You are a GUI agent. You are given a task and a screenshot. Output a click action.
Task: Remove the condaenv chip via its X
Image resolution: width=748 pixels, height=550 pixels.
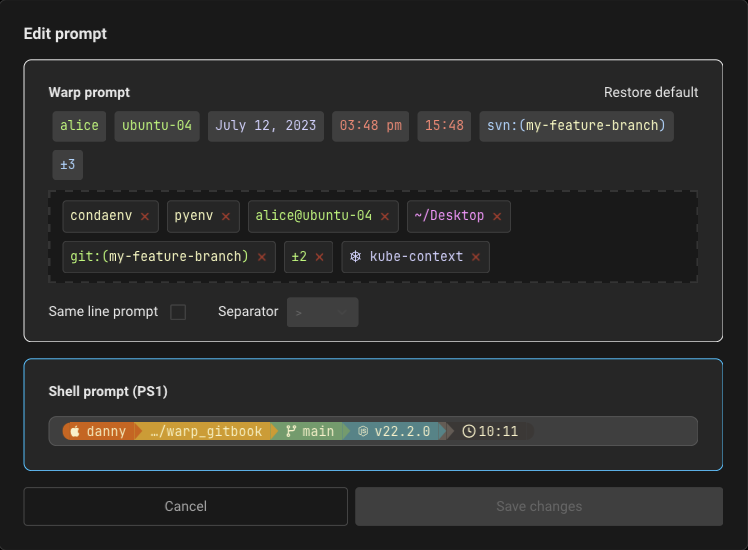(x=145, y=216)
